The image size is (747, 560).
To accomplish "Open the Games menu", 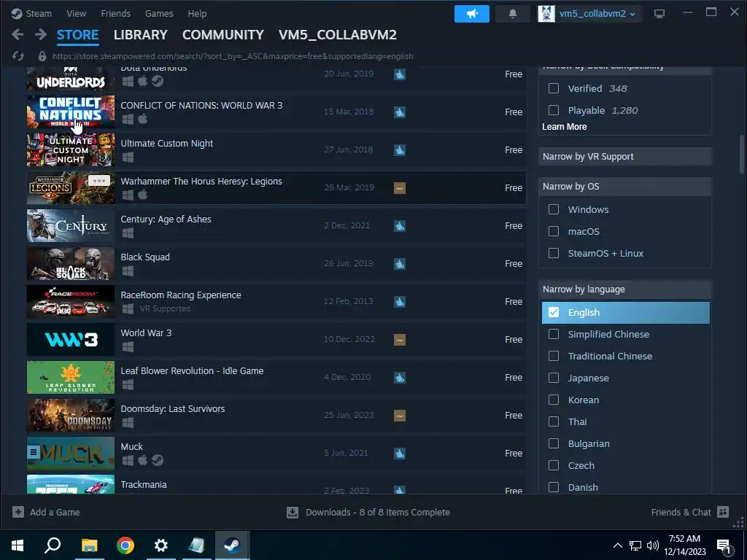I will pyautogui.click(x=159, y=13).
